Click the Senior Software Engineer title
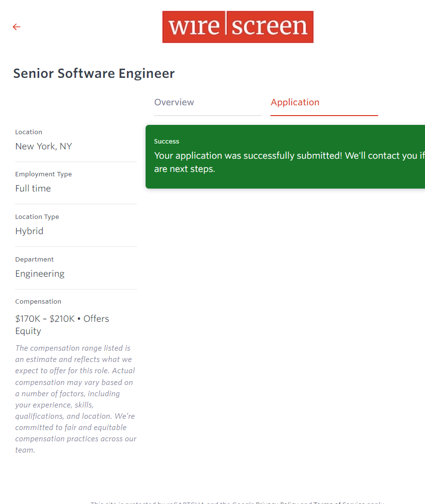425x504 pixels. click(94, 73)
